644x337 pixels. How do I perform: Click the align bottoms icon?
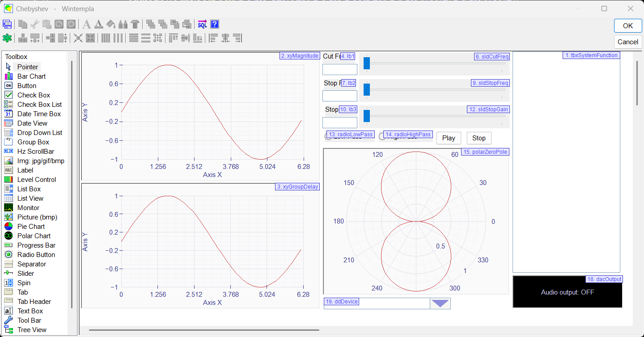(x=198, y=38)
